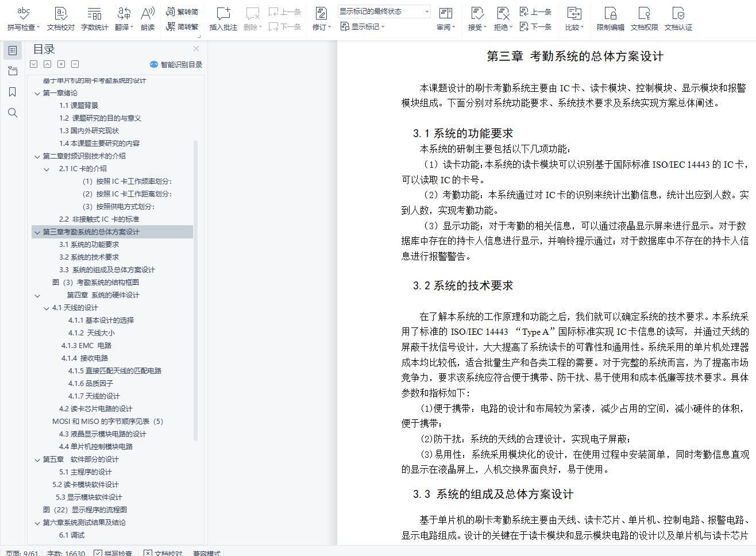Collapse the 第三章考勤系统的总体方案设计 node
This screenshot has width=756, height=556.
pos(37,232)
